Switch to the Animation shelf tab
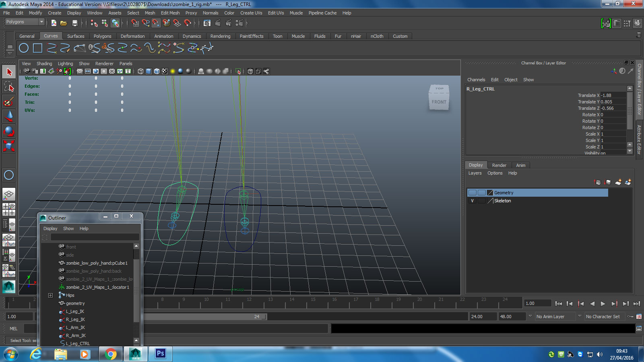The width and height of the screenshot is (644, 362). (164, 36)
